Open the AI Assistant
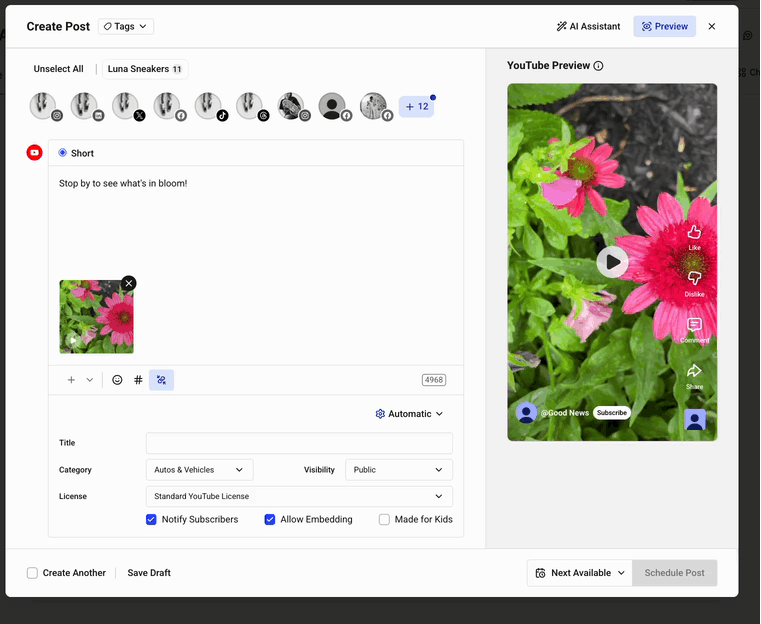Image resolution: width=761 pixels, height=624 pixels. (588, 26)
